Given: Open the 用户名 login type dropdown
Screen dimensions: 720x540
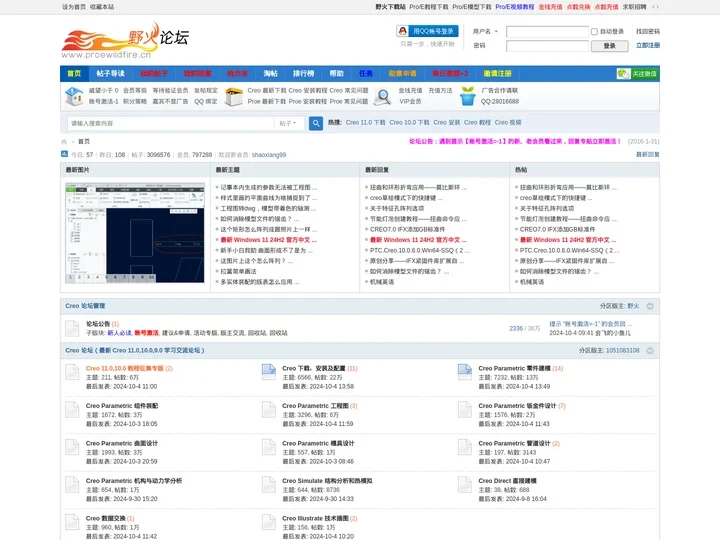Looking at the screenshot, I should (x=485, y=32).
